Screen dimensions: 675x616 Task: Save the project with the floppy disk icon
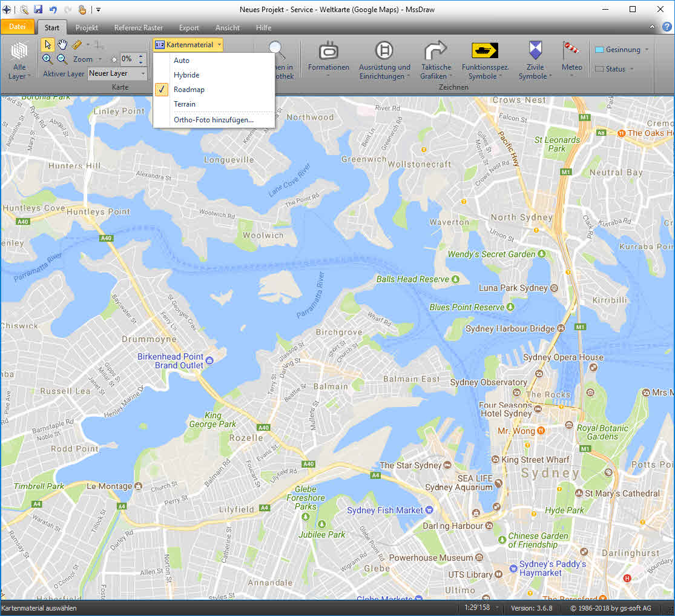point(38,10)
